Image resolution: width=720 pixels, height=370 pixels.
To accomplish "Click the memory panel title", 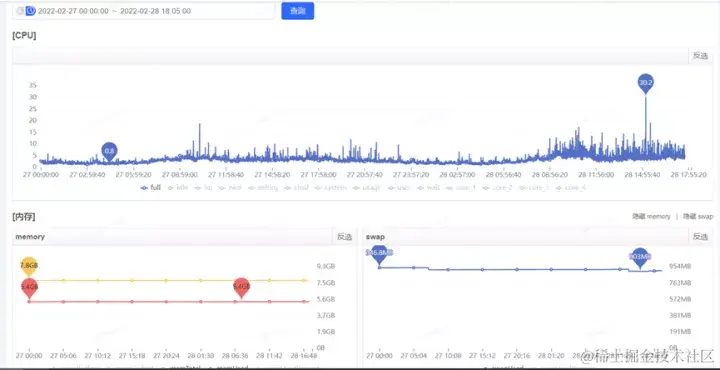I will [30, 237].
